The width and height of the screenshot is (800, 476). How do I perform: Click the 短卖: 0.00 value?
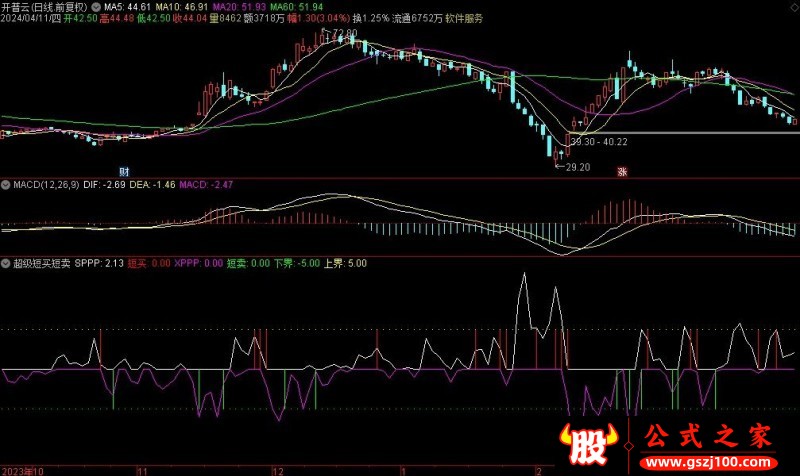(x=248, y=263)
